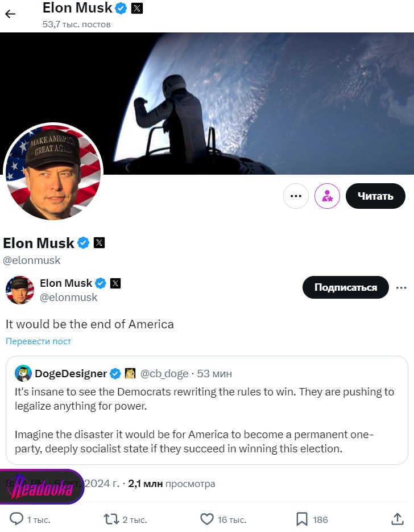This screenshot has height=532, width=414.
Task: Click the share upload icon
Action: point(398,519)
